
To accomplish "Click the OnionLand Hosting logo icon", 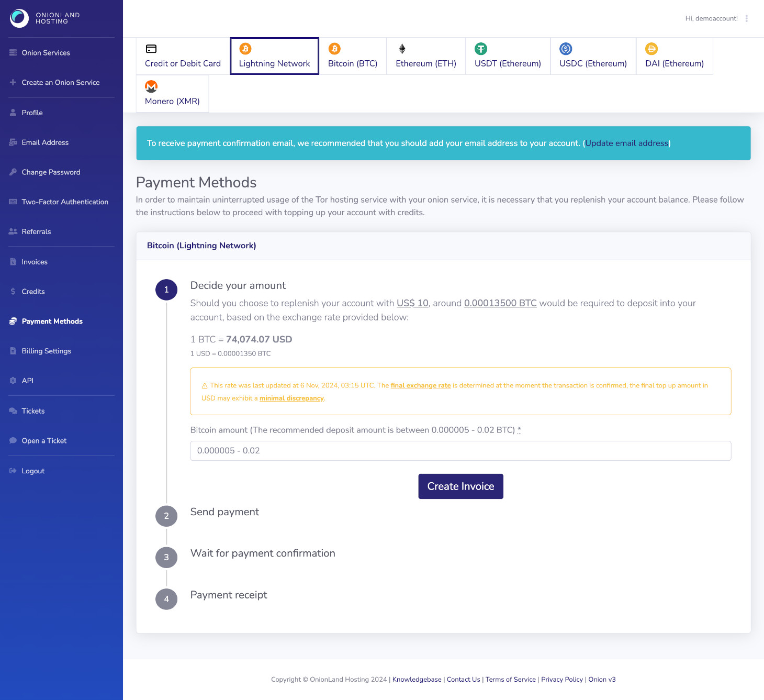I will pos(19,18).
